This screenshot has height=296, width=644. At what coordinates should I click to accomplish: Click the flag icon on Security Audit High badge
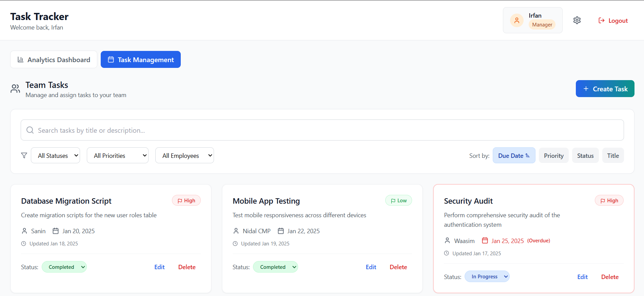(603, 201)
